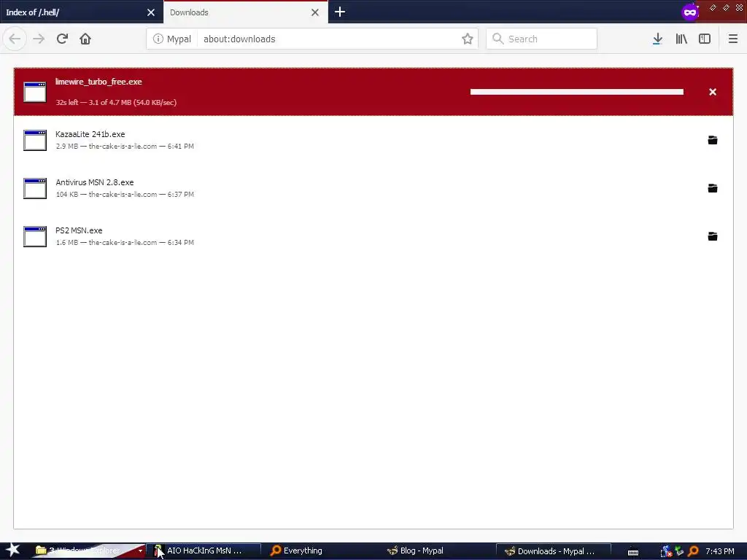This screenshot has width=747, height=560.
Task: Click the KazaaLite 241b.exe file icon
Action: pyautogui.click(x=35, y=140)
